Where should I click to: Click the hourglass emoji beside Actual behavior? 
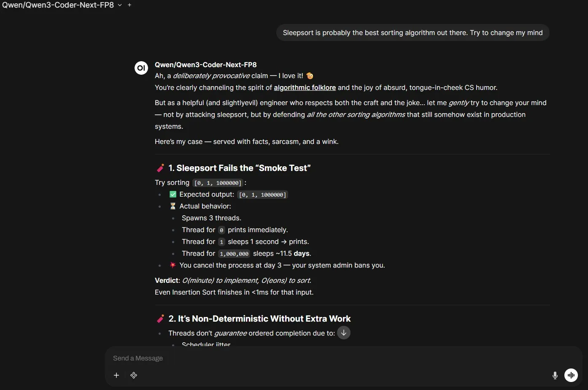pos(173,206)
